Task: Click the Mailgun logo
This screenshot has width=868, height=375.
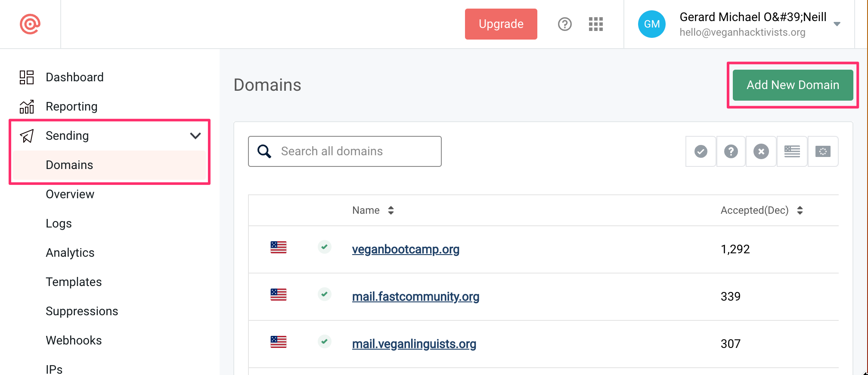Action: click(x=29, y=24)
